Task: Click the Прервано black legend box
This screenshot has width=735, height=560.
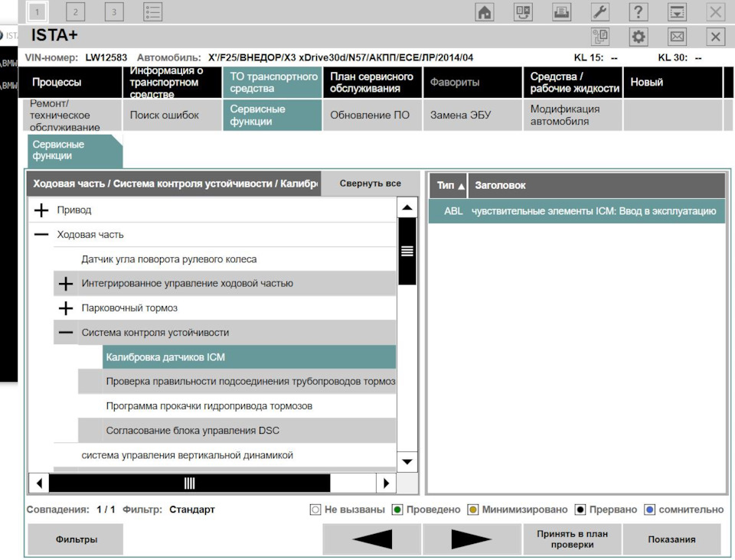Action: [580, 510]
